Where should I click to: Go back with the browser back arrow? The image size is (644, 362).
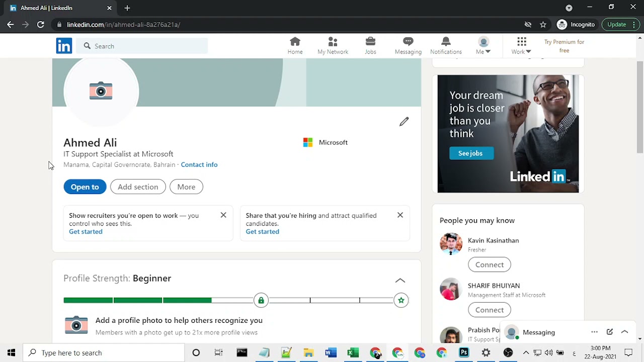pyautogui.click(x=11, y=24)
